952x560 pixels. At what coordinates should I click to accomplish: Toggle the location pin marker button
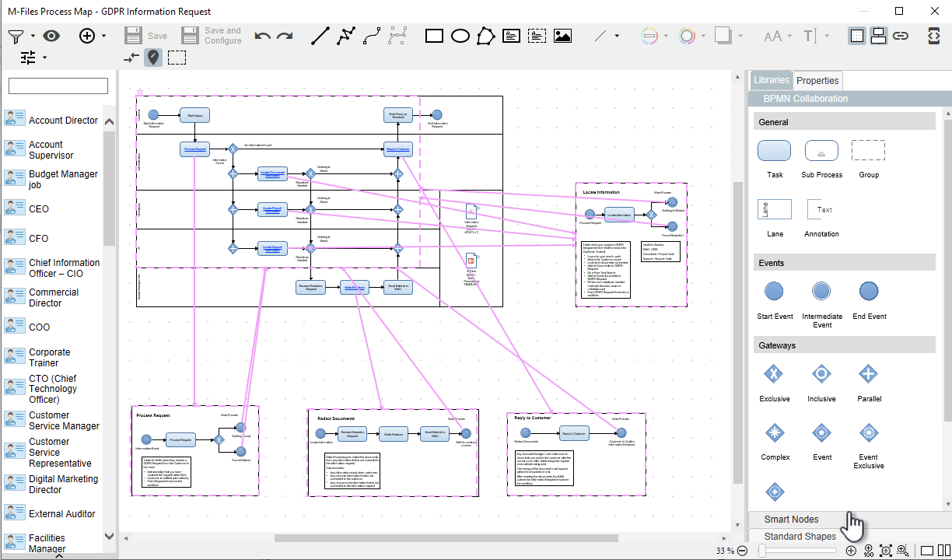[153, 57]
